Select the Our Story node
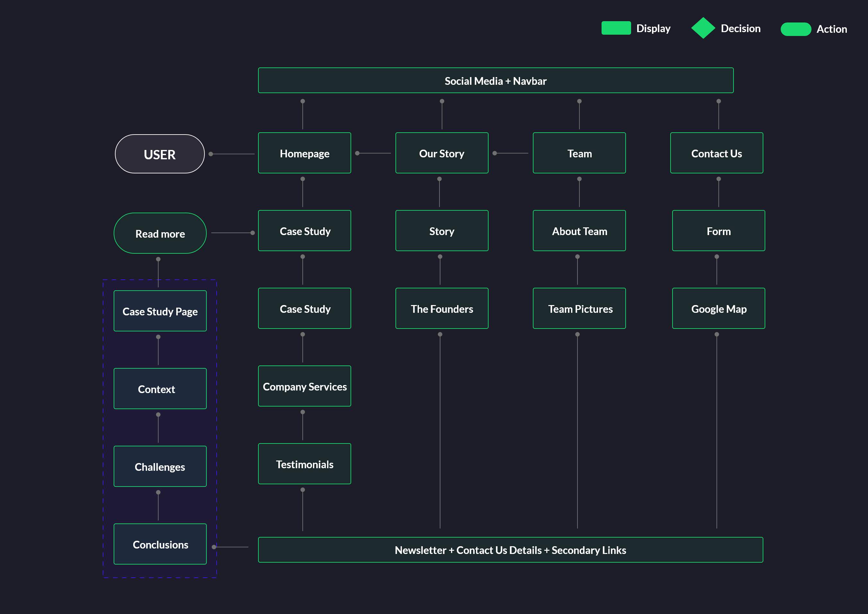This screenshot has width=868, height=614. 442,153
